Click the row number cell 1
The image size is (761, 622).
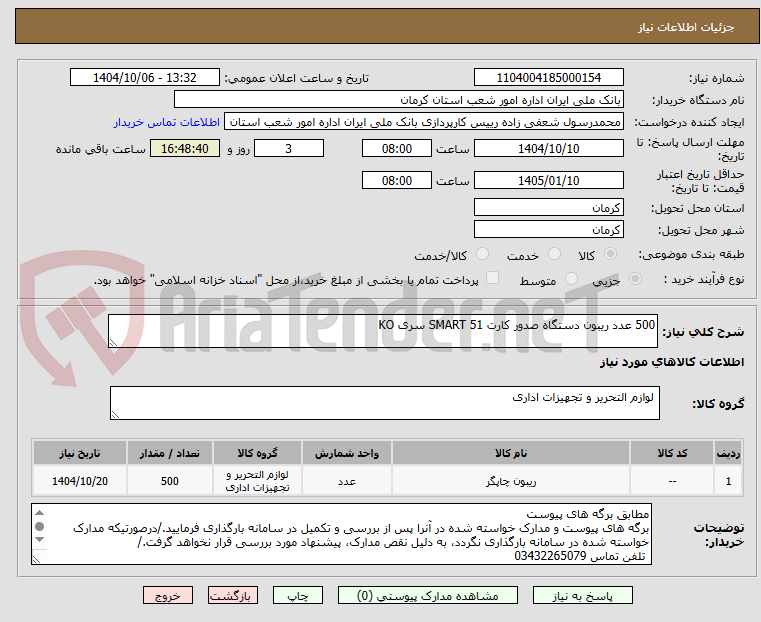(x=728, y=481)
